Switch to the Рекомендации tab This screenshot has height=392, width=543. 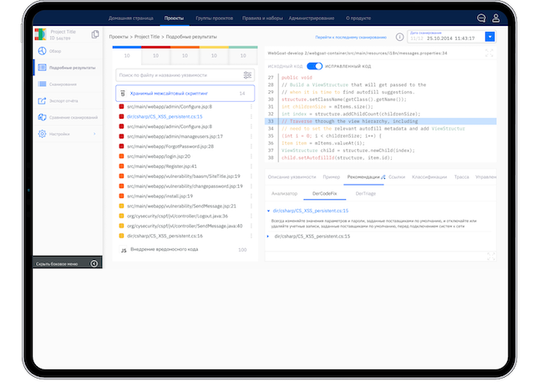click(x=363, y=176)
